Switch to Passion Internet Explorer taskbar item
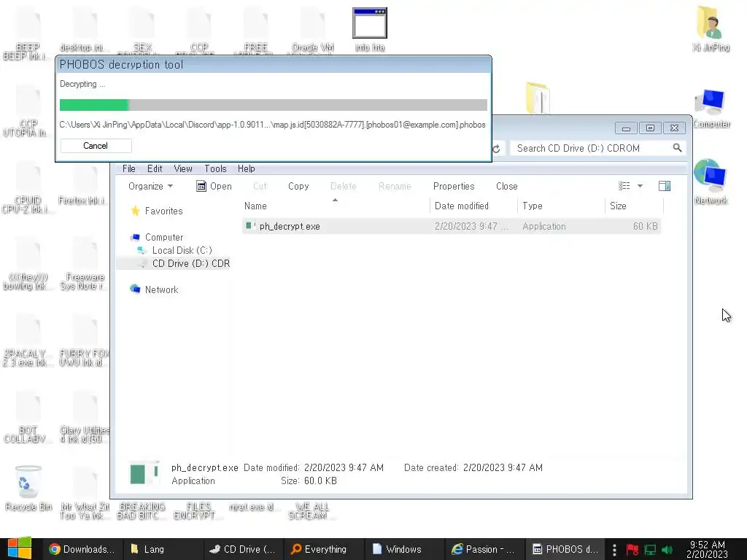 pyautogui.click(x=484, y=549)
